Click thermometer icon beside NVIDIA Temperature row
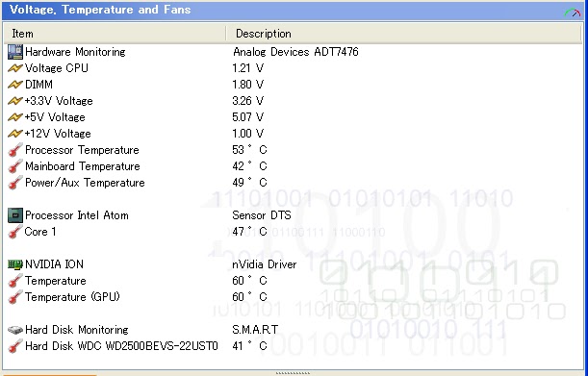 (15, 281)
